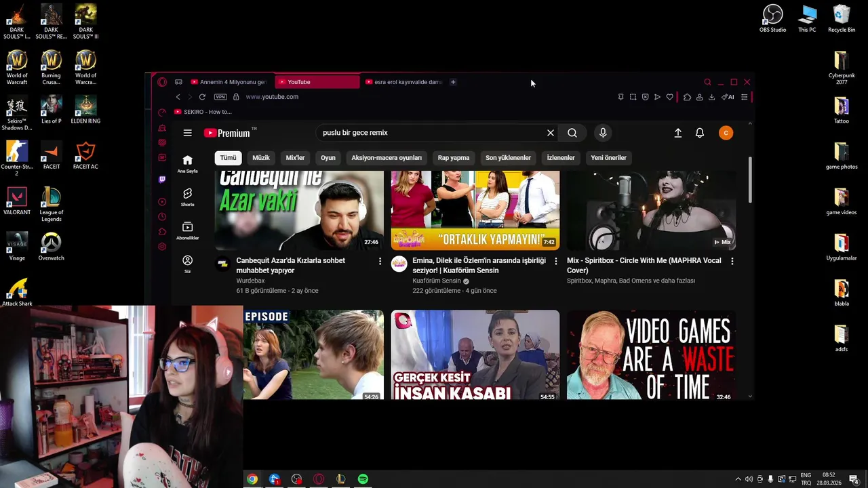Open the volume speaker in system tray
868x488 pixels.
pos(749,479)
